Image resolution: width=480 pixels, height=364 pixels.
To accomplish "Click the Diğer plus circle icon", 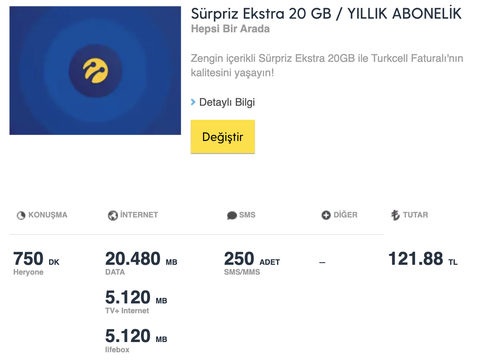I will pos(326,215).
